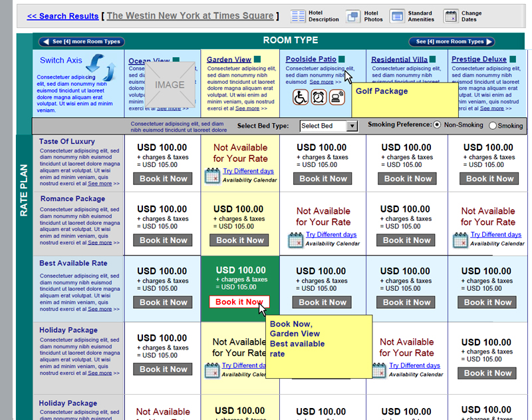Click the Ocean View image placeholder
This screenshot has height=420, width=532.
click(170, 85)
